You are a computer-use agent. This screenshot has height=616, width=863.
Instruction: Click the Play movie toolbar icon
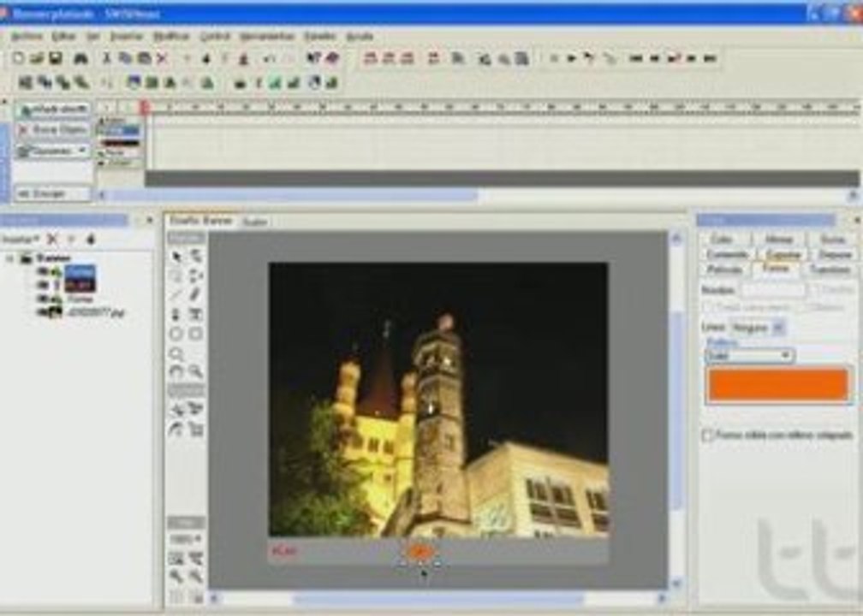point(571,58)
